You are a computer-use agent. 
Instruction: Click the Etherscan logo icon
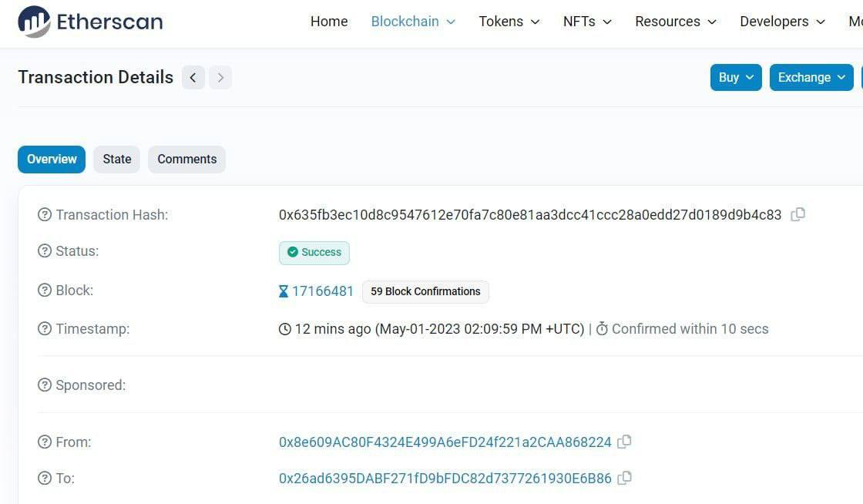tap(34, 22)
